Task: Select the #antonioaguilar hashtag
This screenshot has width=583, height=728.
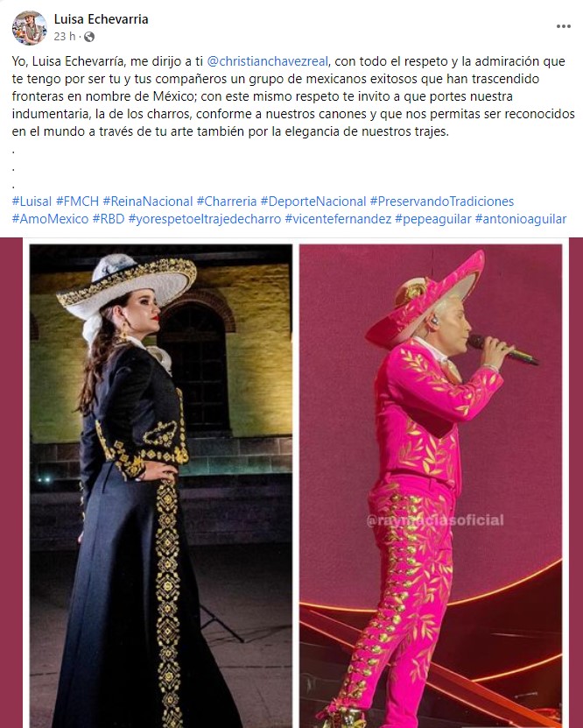Action: pos(521,219)
